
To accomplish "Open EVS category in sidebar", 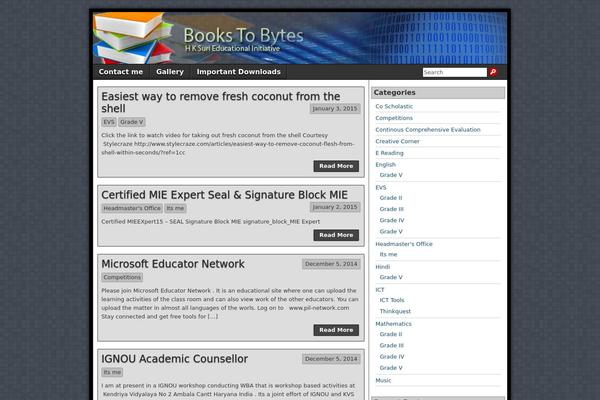I will pos(381,188).
